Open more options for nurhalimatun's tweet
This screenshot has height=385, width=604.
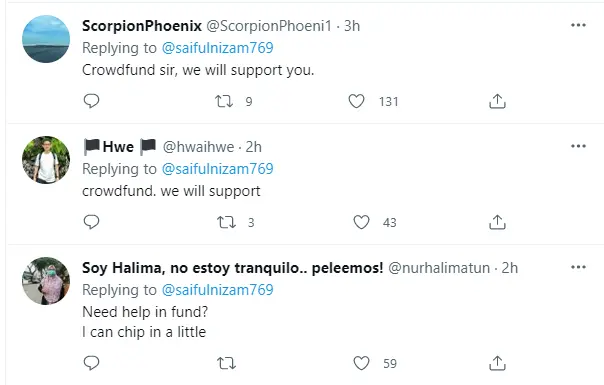click(578, 267)
